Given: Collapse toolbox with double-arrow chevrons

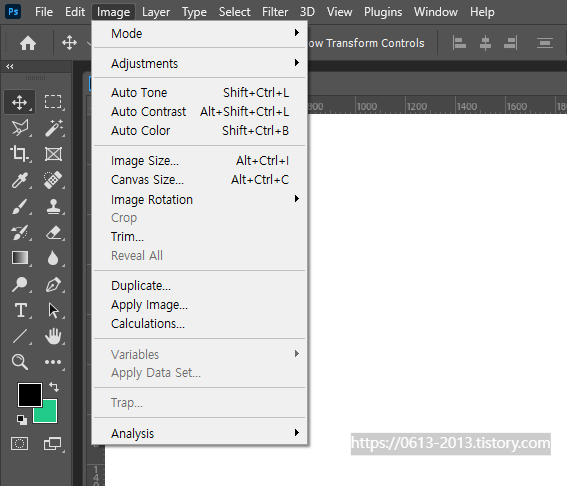Looking at the screenshot, I should pos(10,67).
